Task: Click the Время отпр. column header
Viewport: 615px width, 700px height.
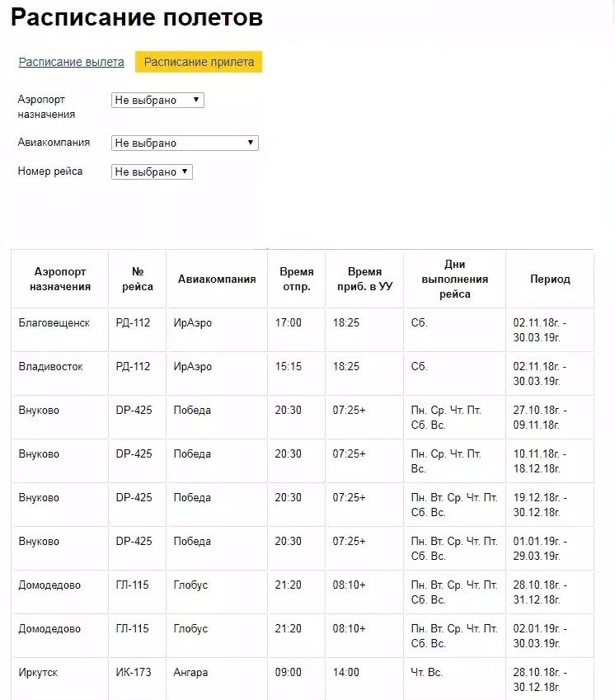Action: tap(297, 279)
